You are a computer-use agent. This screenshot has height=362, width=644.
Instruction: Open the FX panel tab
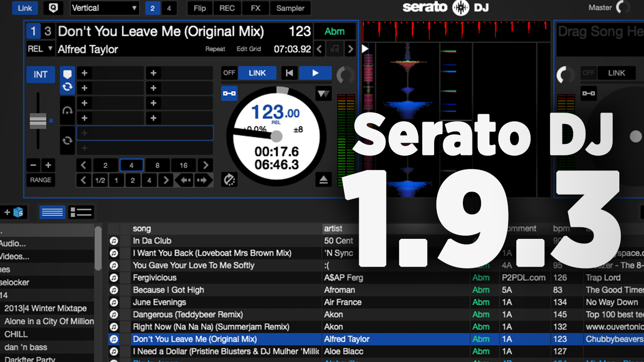point(256,8)
